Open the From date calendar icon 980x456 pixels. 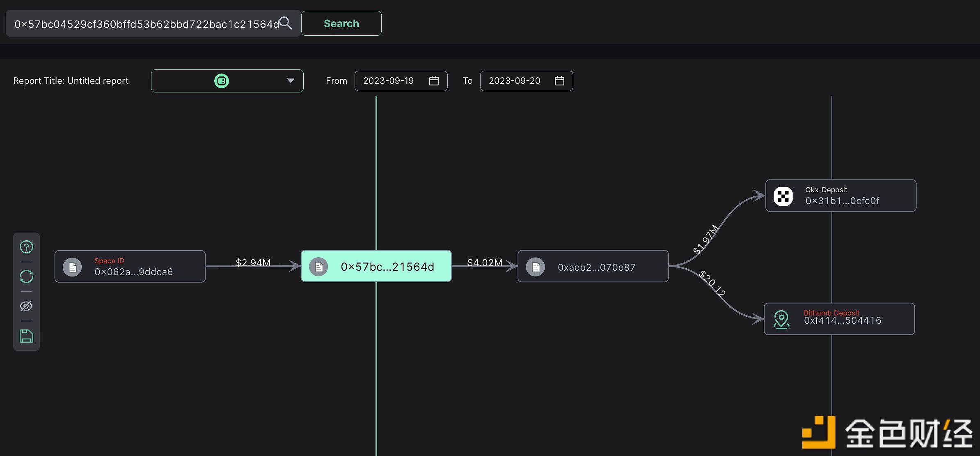click(434, 81)
